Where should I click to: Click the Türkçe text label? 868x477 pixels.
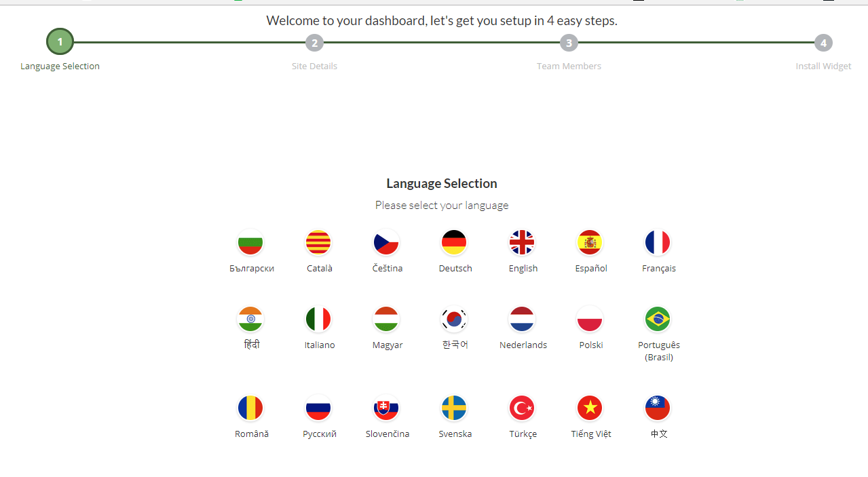(x=523, y=434)
